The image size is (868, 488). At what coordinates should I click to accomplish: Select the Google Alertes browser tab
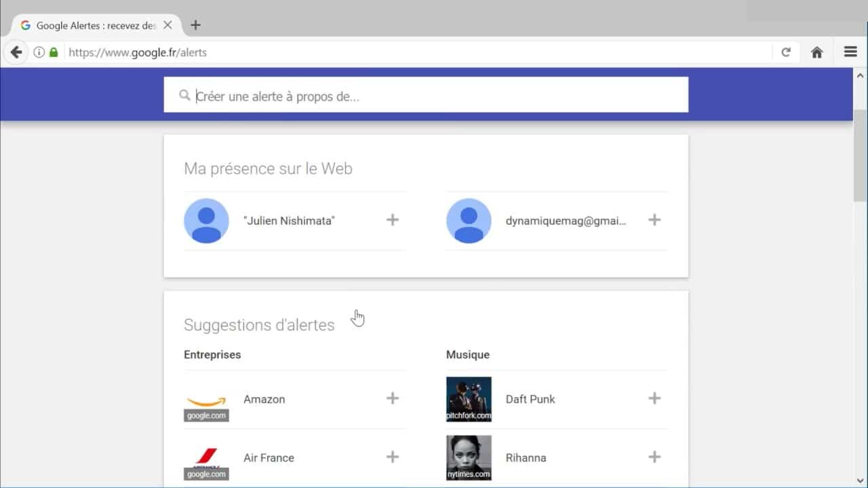point(96,25)
